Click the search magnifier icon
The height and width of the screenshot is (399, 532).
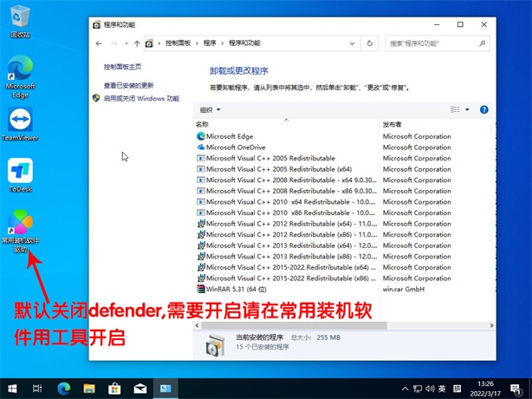click(482, 43)
